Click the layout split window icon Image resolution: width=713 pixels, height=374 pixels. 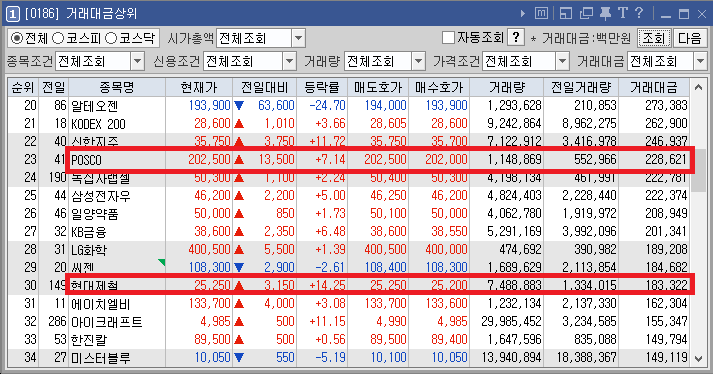[566, 14]
